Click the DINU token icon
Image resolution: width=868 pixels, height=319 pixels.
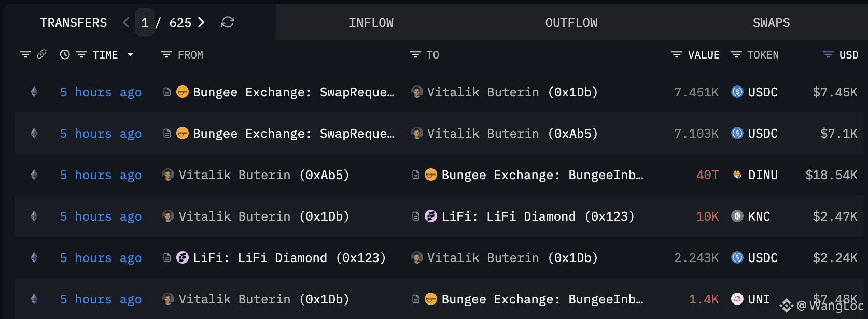click(x=737, y=175)
